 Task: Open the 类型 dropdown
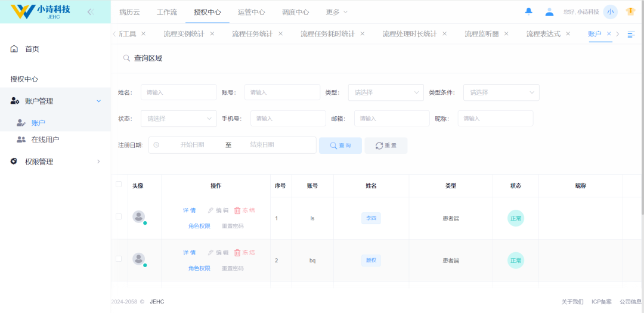[386, 92]
